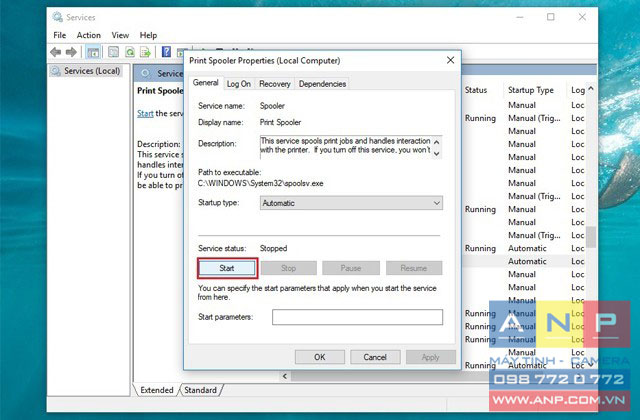The height and width of the screenshot is (420, 640).
Task: Click the Resume service button
Action: pos(414,268)
